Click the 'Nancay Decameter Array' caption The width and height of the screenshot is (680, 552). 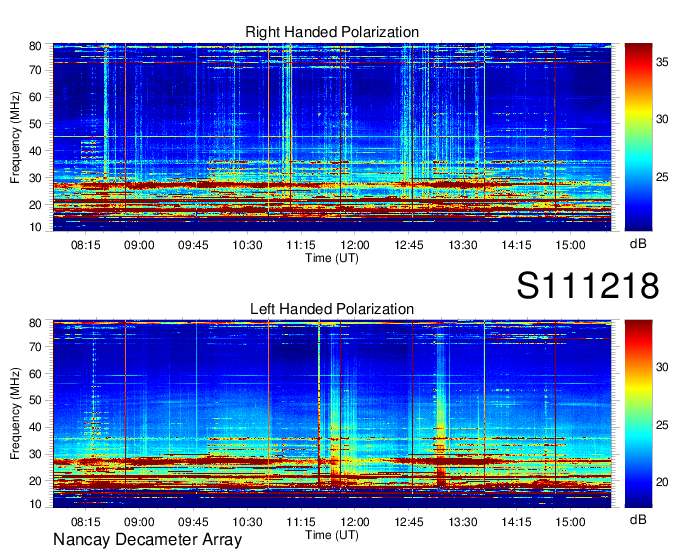click(147, 540)
